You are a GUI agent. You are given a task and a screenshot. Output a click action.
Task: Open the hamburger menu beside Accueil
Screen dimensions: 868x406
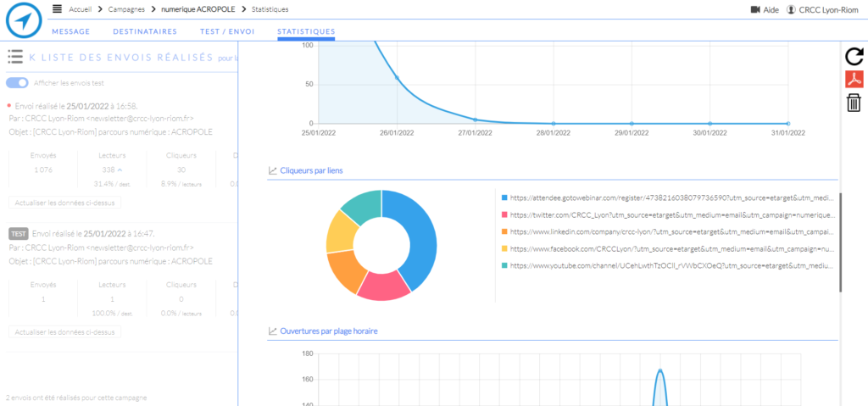[57, 9]
